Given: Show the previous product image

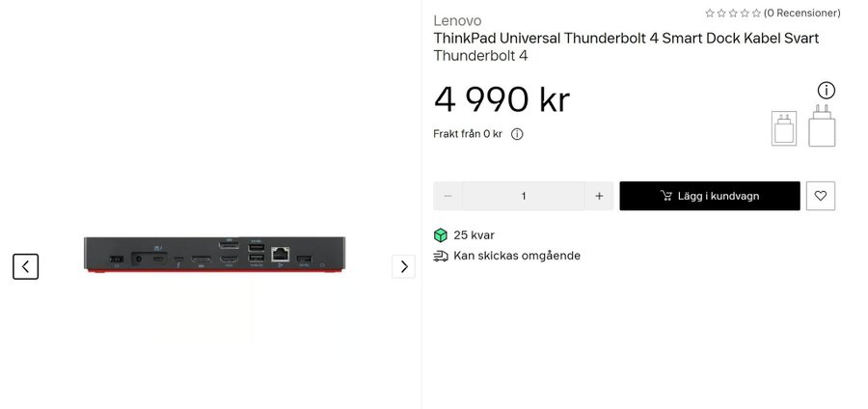Looking at the screenshot, I should (26, 266).
